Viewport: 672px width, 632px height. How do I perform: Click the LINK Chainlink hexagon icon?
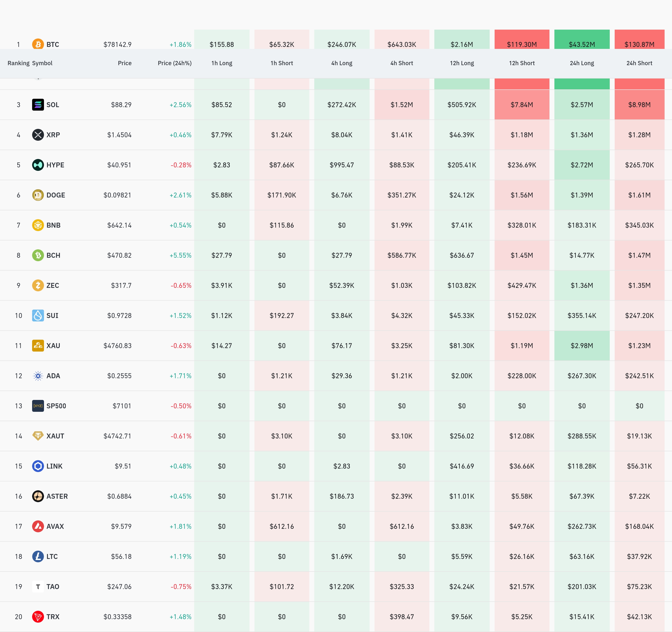pos(38,466)
